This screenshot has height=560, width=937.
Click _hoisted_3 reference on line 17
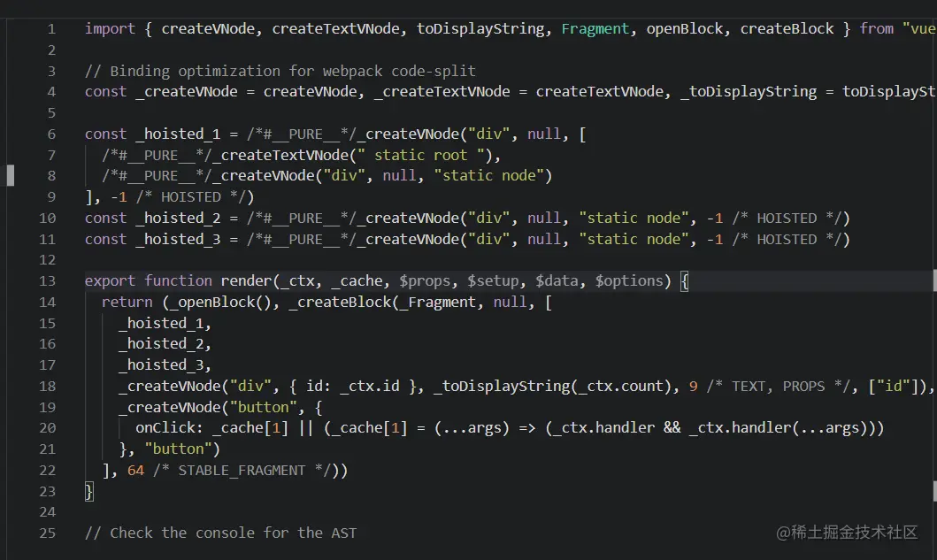(161, 365)
